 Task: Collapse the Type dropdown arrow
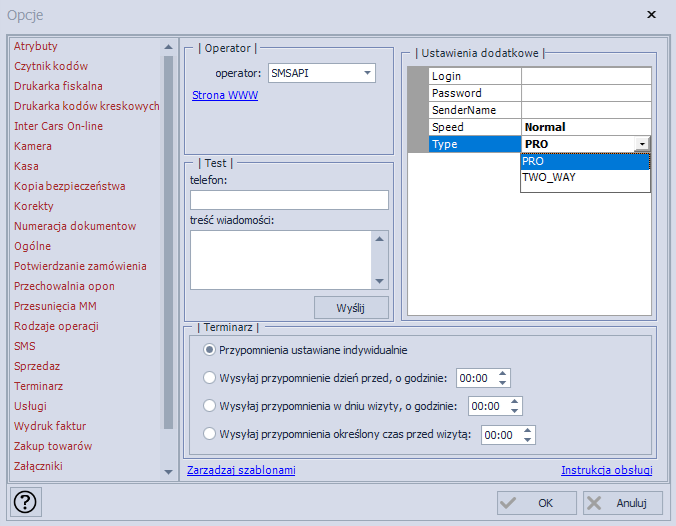tap(641, 144)
